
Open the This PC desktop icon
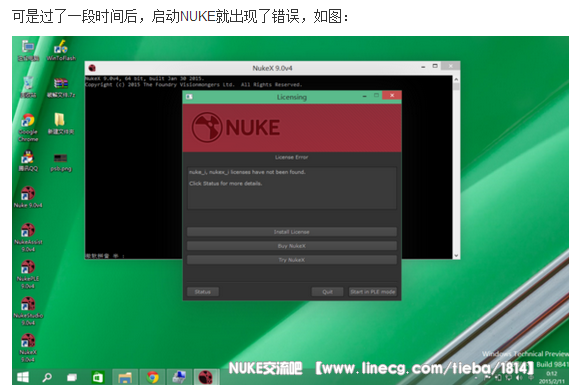[x=28, y=50]
